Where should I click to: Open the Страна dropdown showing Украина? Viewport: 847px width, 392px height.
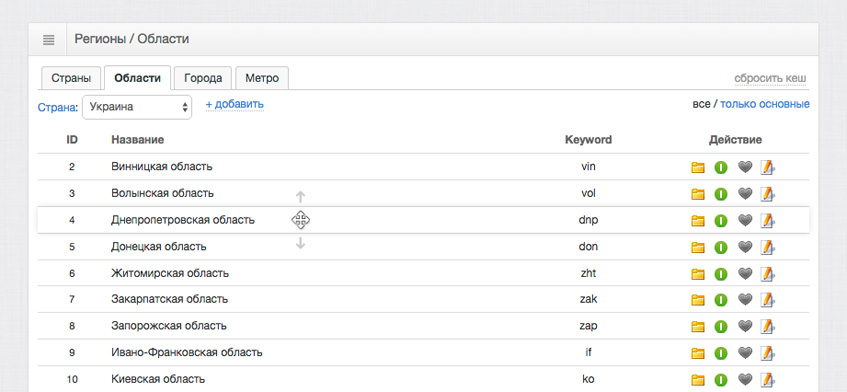click(137, 107)
